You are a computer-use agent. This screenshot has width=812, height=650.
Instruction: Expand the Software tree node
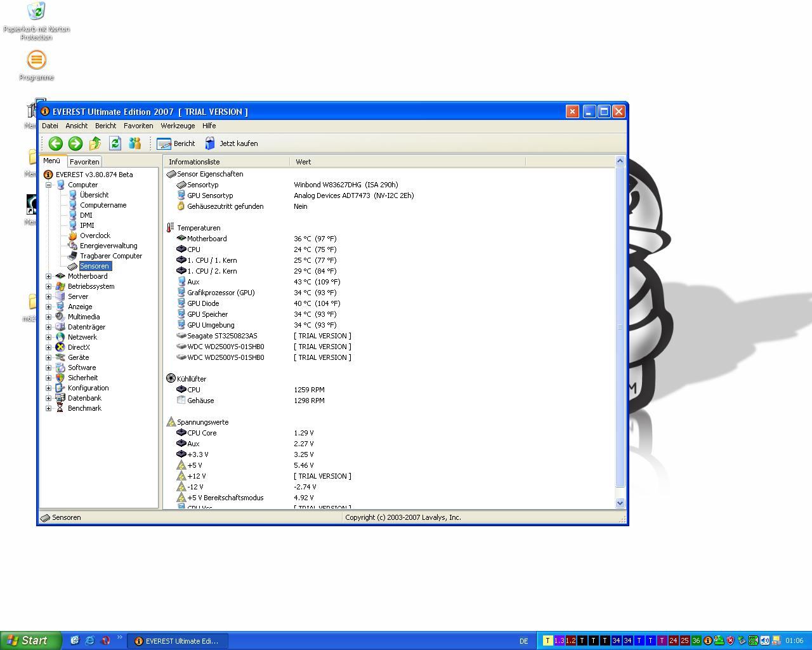(48, 368)
